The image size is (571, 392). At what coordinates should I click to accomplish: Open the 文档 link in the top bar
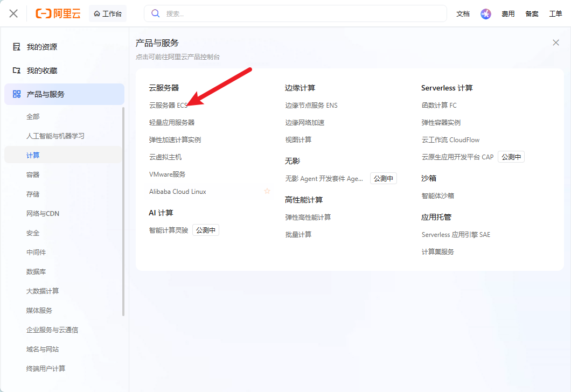click(x=463, y=14)
